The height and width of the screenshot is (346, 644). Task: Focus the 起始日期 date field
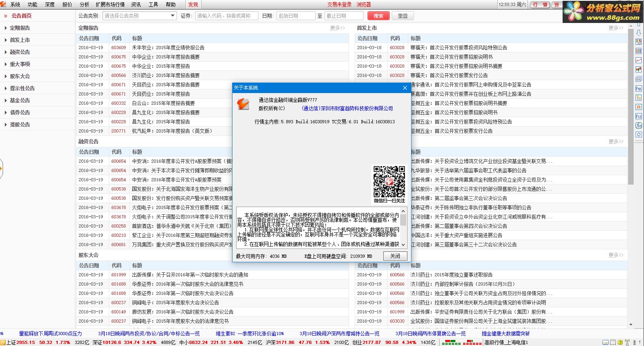coord(296,16)
